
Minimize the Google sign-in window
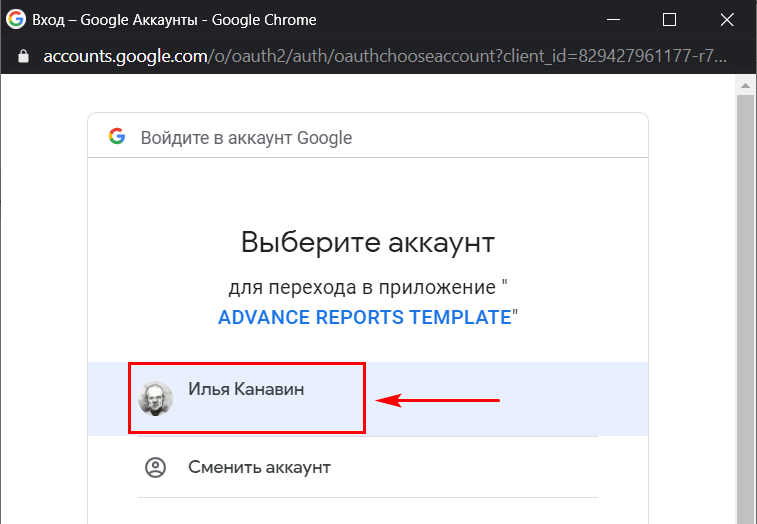[613, 20]
